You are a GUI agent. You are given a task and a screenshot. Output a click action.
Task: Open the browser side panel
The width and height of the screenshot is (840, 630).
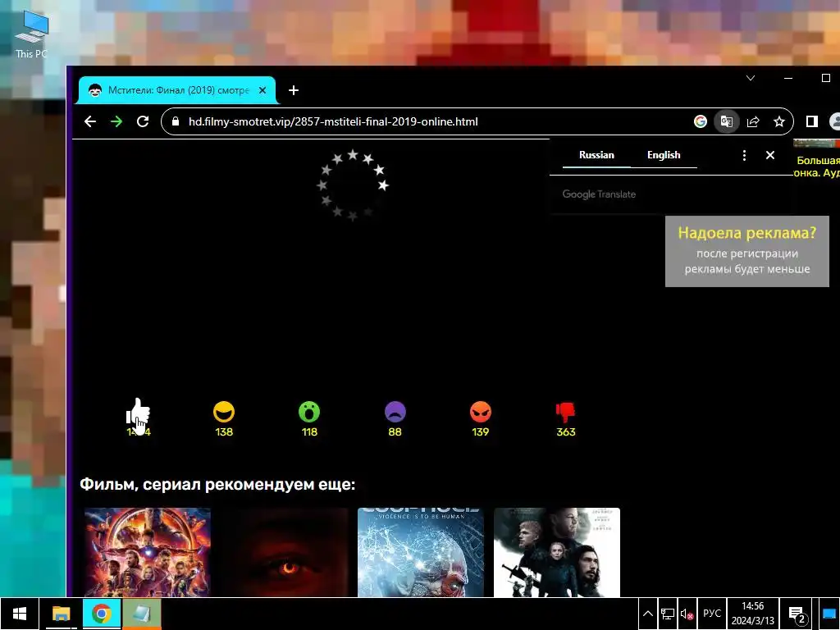(811, 121)
